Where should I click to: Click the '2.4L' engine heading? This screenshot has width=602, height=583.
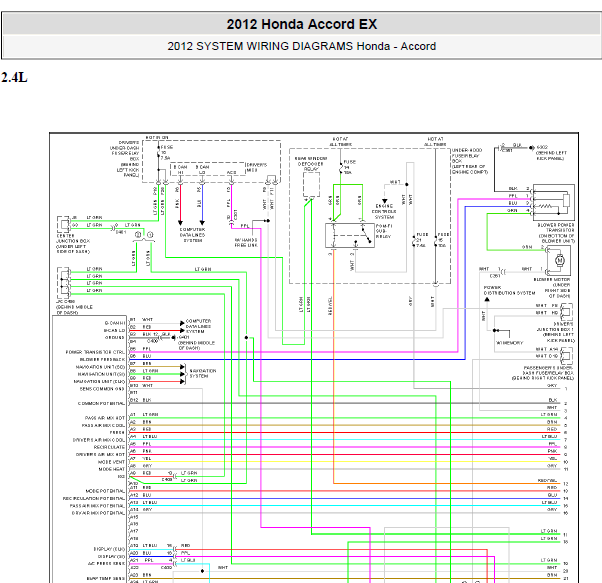point(14,77)
